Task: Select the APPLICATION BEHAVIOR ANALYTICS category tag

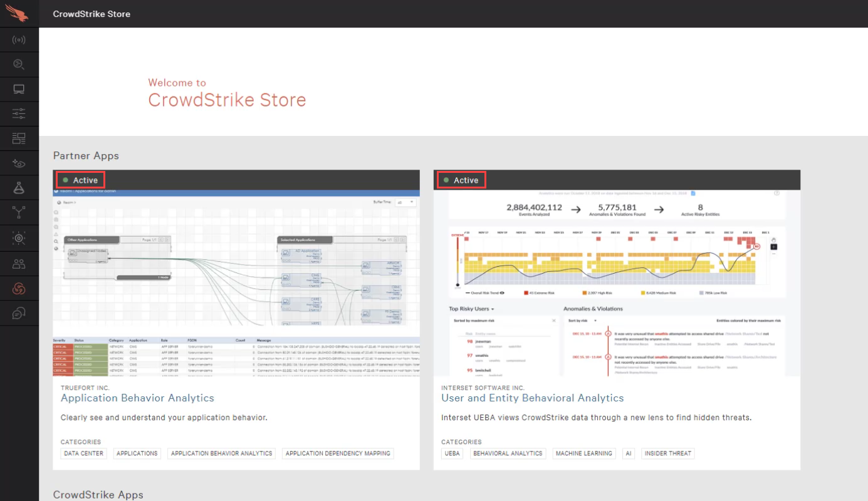Action: pos(222,453)
